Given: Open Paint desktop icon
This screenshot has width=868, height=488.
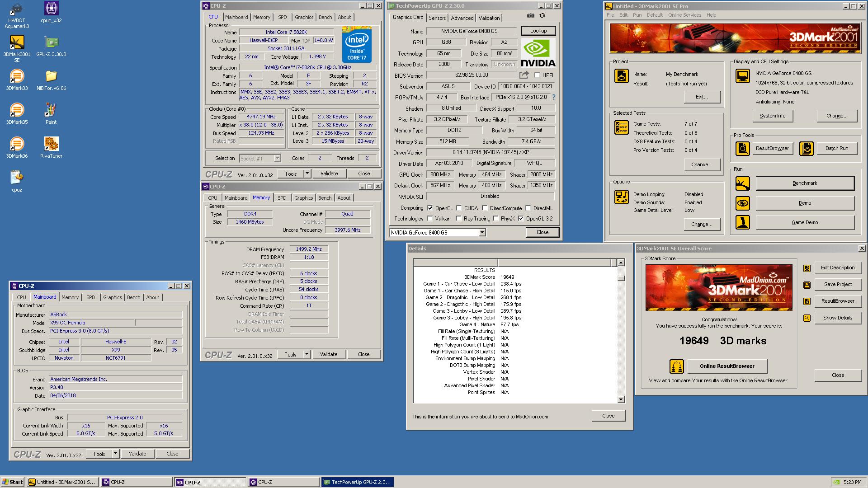Looking at the screenshot, I should click(x=51, y=114).
